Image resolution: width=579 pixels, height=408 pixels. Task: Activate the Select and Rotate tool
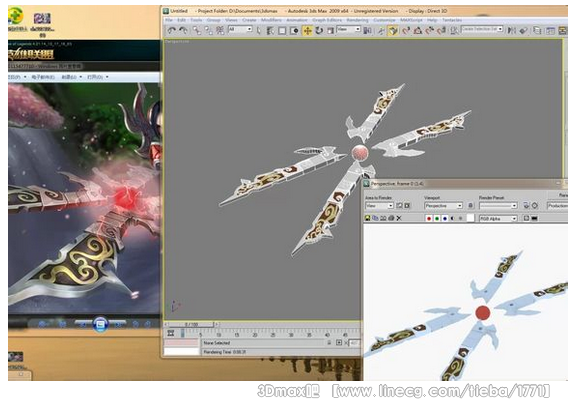[319, 31]
